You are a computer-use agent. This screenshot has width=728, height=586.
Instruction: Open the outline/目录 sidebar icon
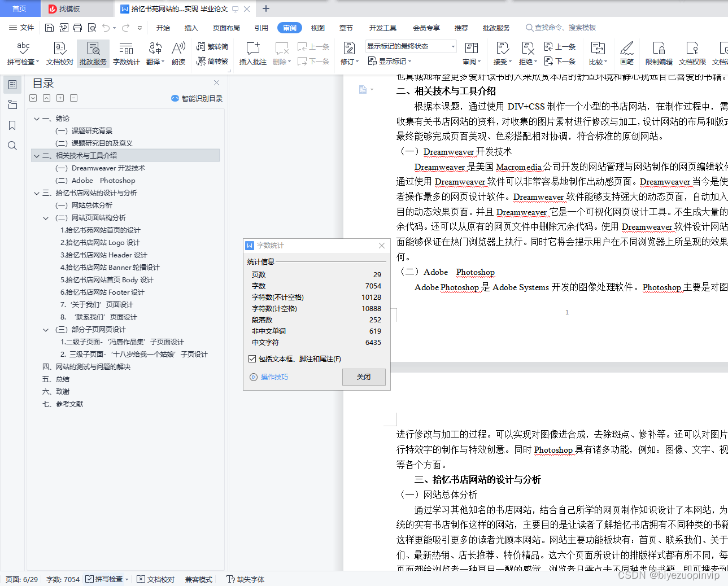(x=12, y=85)
